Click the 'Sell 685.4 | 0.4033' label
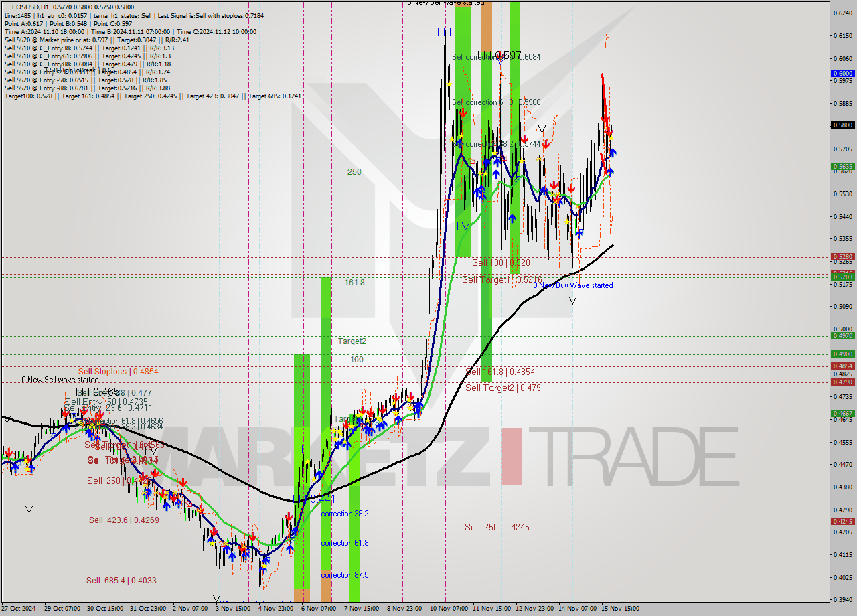 point(121,581)
